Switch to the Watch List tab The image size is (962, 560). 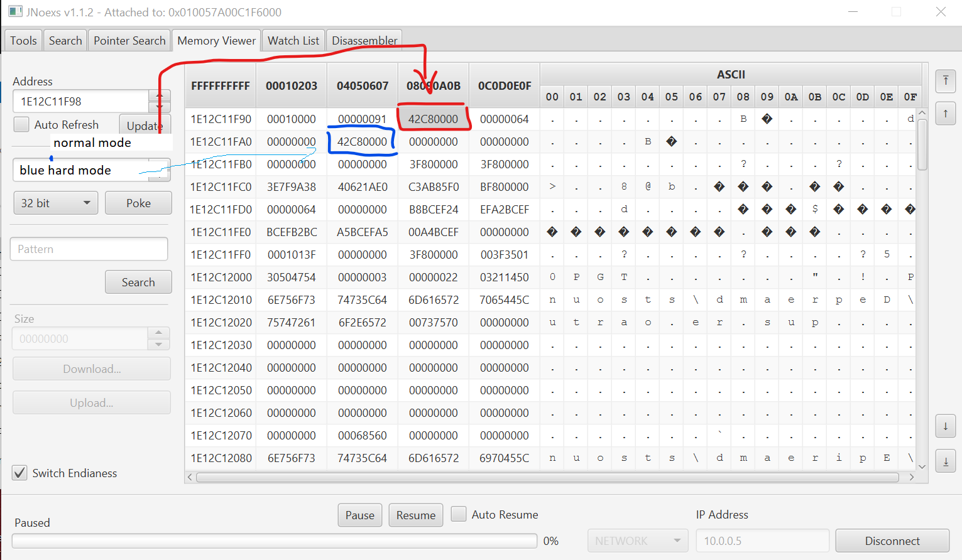tap(293, 40)
